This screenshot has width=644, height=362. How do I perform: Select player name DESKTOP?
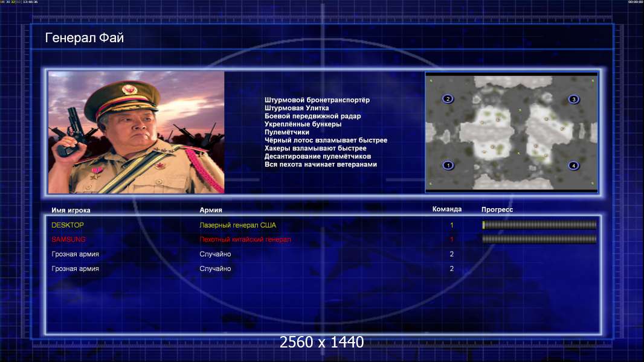coord(67,225)
